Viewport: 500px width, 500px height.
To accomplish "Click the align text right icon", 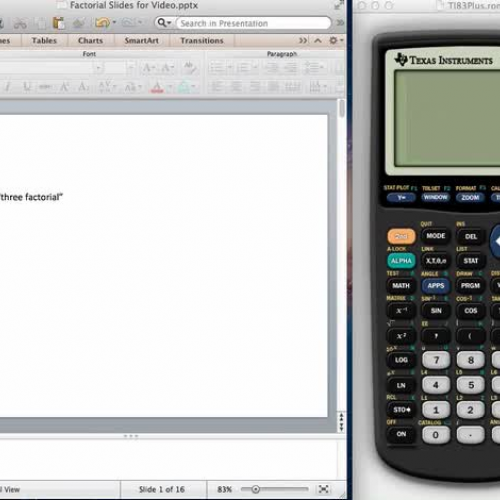I will click(255, 87).
